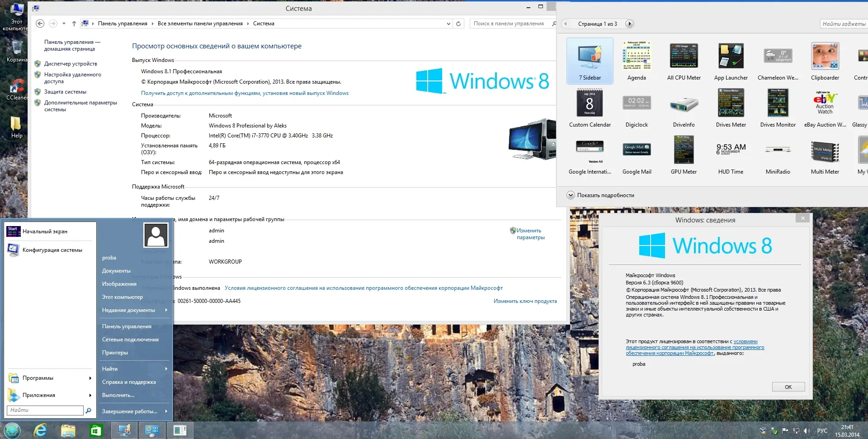Open Сетевые подключения in start menu
This screenshot has height=439, width=868.
[x=130, y=340]
